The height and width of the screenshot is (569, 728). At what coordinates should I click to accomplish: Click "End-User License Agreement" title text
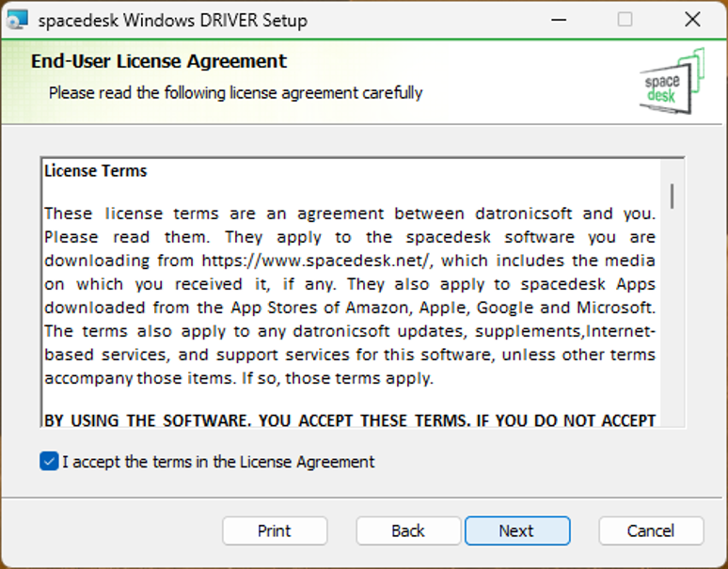(159, 61)
